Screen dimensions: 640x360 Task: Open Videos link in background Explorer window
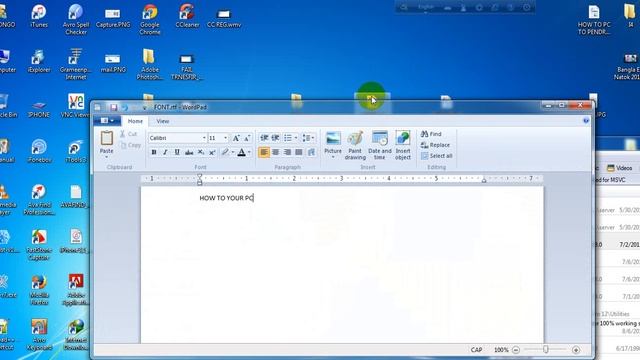(x=619, y=168)
